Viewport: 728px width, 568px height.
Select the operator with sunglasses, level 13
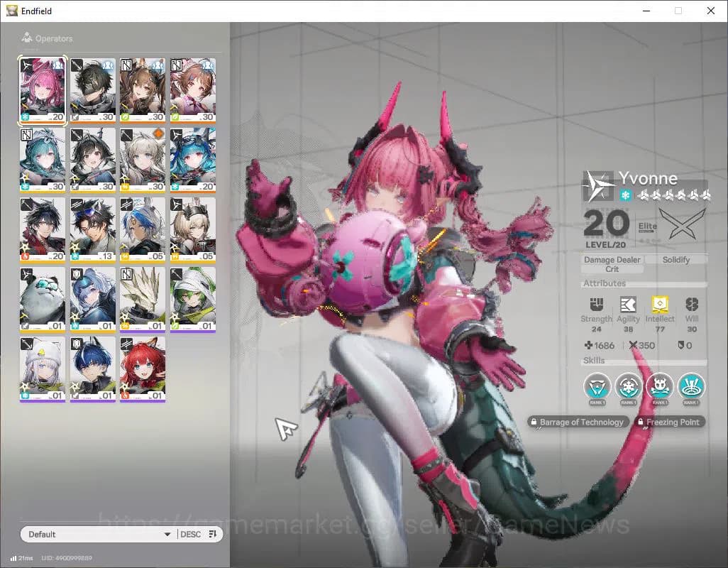[x=92, y=230]
